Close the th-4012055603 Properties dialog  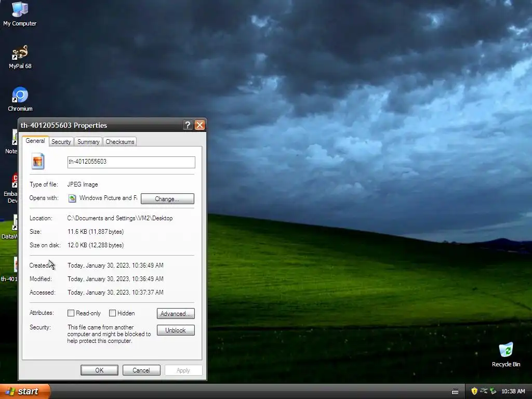[x=200, y=125]
